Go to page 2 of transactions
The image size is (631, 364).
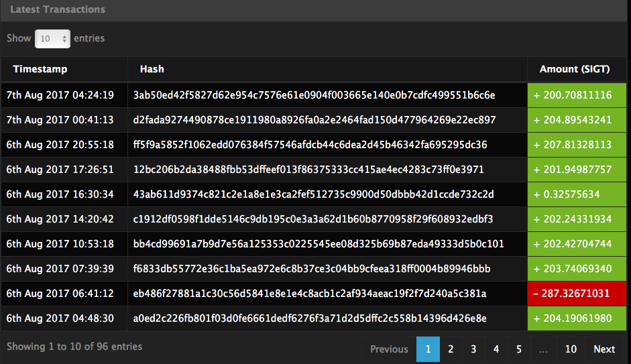451,349
